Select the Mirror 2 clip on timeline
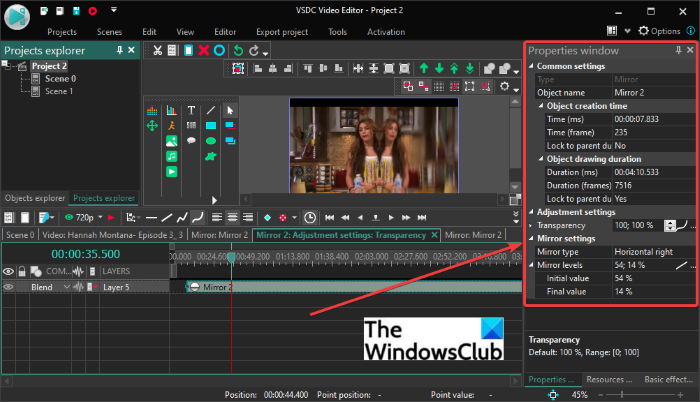 click(x=354, y=287)
